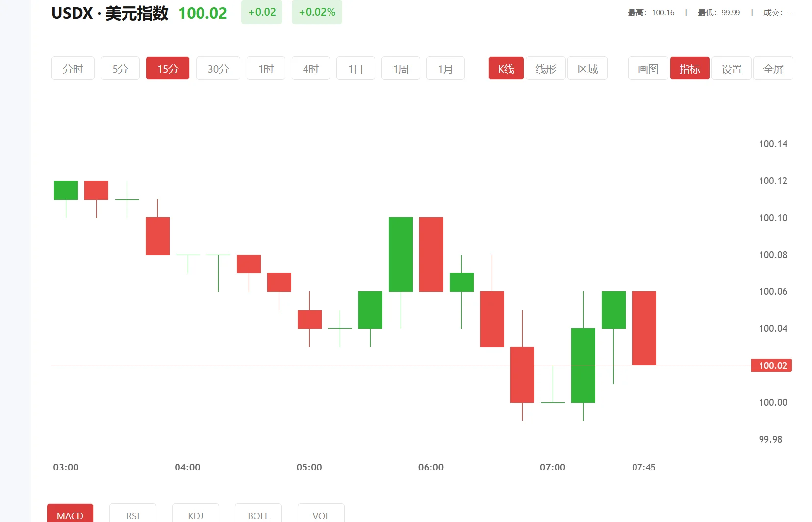Image resolution: width=812 pixels, height=522 pixels.
Task: Open the BOLL indicator tab
Action: (258, 515)
